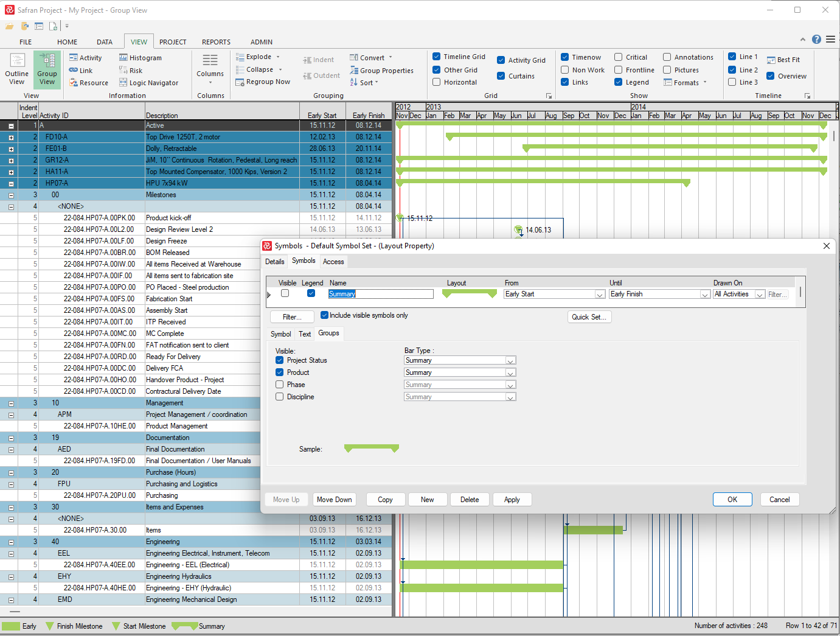The height and width of the screenshot is (636, 840).
Task: Open the Product bar type dropdown
Action: (511, 372)
